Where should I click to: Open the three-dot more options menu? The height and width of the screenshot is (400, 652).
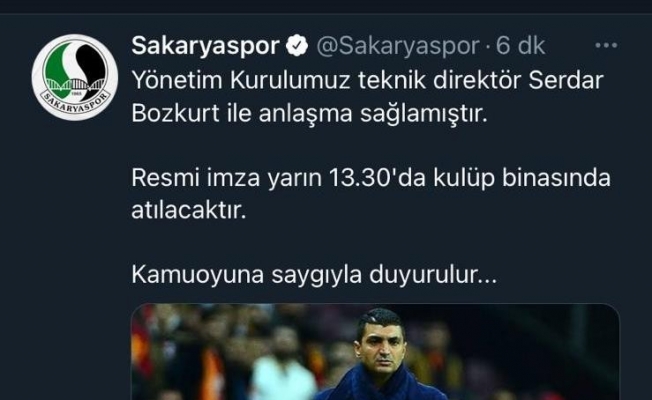click(606, 45)
